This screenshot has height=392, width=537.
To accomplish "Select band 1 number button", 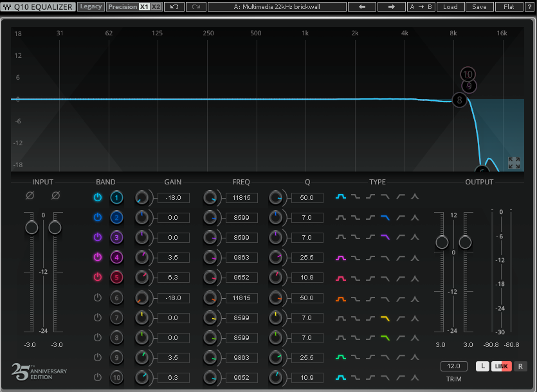I will (116, 197).
